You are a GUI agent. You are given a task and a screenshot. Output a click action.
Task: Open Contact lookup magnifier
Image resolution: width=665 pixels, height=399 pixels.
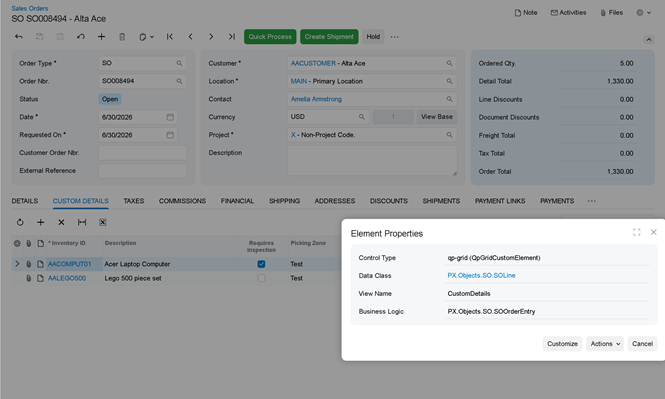coord(449,99)
